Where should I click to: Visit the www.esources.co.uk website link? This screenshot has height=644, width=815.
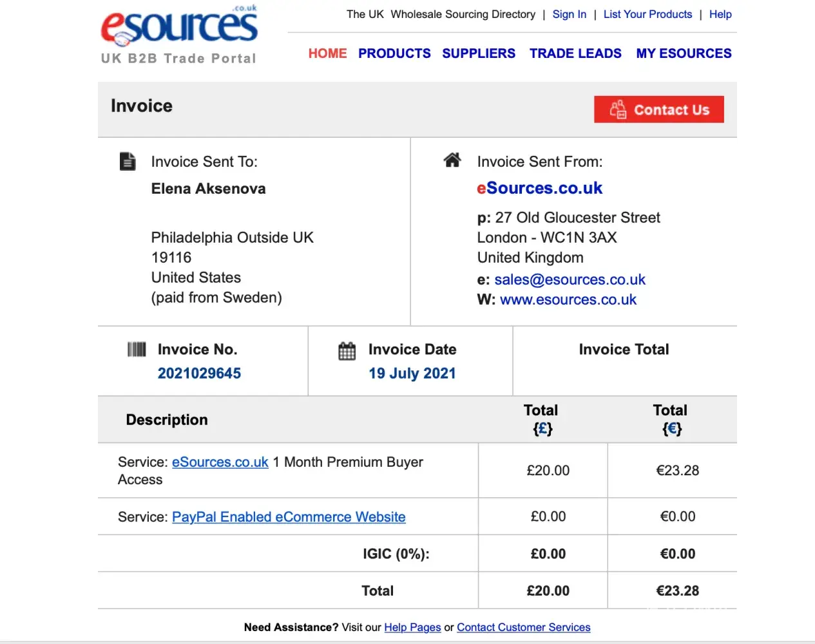pyautogui.click(x=568, y=299)
